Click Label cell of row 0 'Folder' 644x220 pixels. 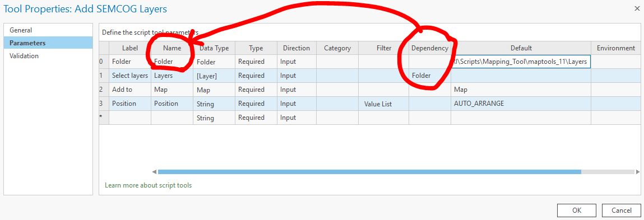pos(130,62)
